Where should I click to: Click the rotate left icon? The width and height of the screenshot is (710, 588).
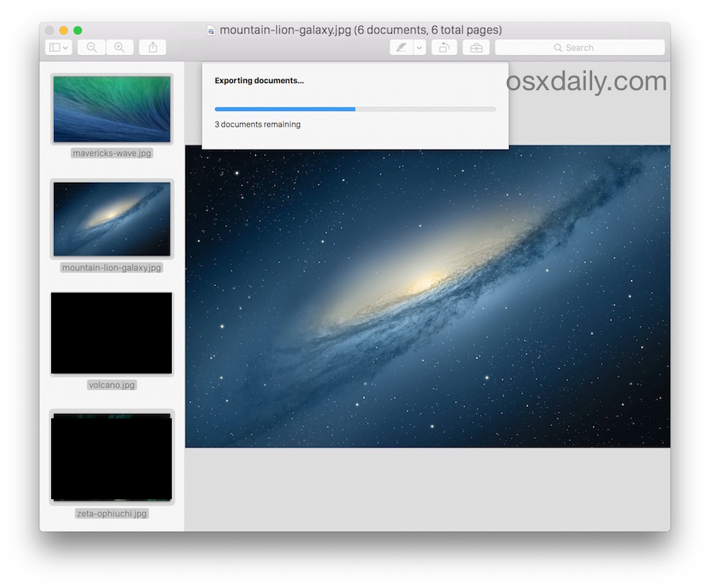click(444, 47)
